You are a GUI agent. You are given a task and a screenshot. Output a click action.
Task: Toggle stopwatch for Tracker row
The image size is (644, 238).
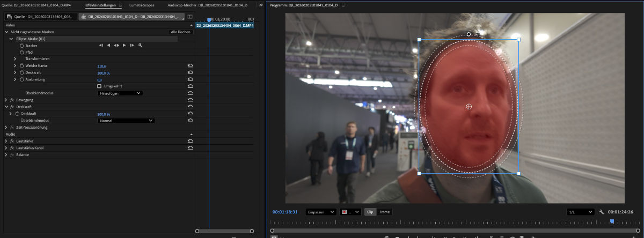[22, 46]
